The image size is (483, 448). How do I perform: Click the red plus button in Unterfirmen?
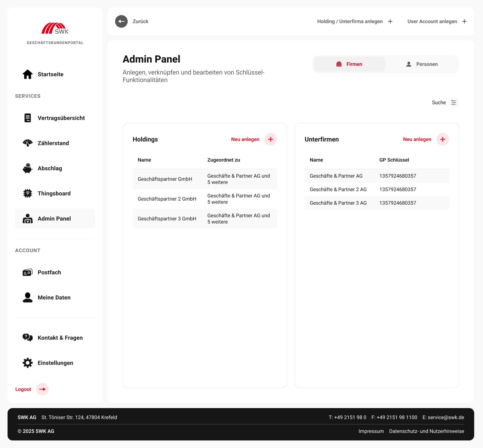(x=443, y=139)
